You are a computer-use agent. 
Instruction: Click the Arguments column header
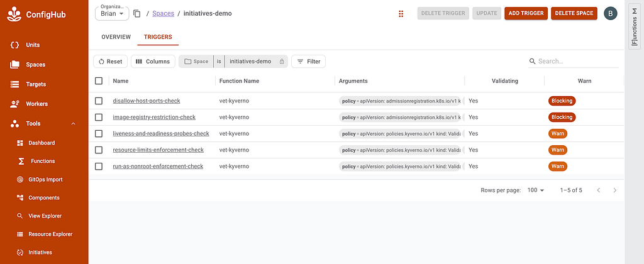point(353,81)
